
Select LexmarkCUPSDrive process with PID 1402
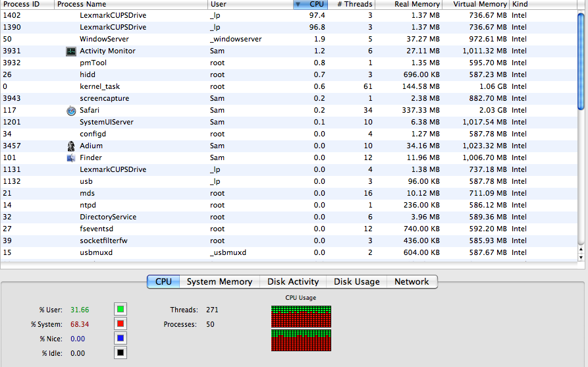coord(289,15)
